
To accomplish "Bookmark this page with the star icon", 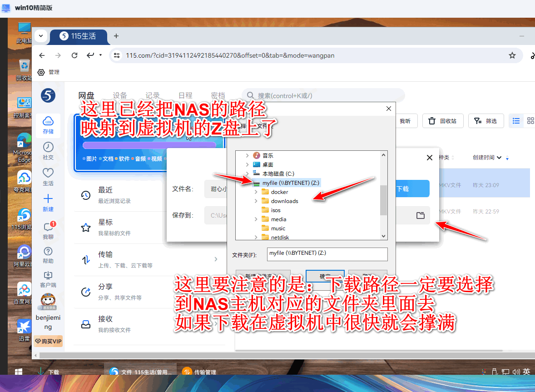I will tap(512, 55).
